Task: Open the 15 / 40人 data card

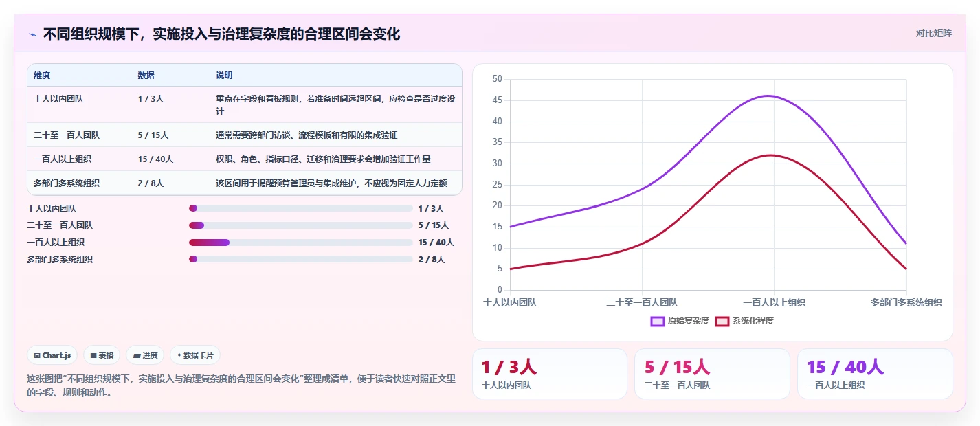Action: (875, 374)
